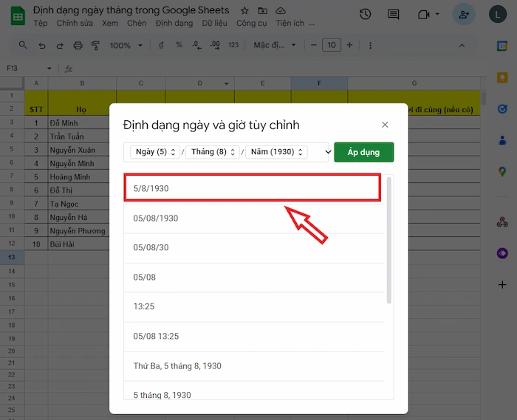Viewport: 517px width, 420px height.
Task: Open version history clock icon
Action: (365, 15)
